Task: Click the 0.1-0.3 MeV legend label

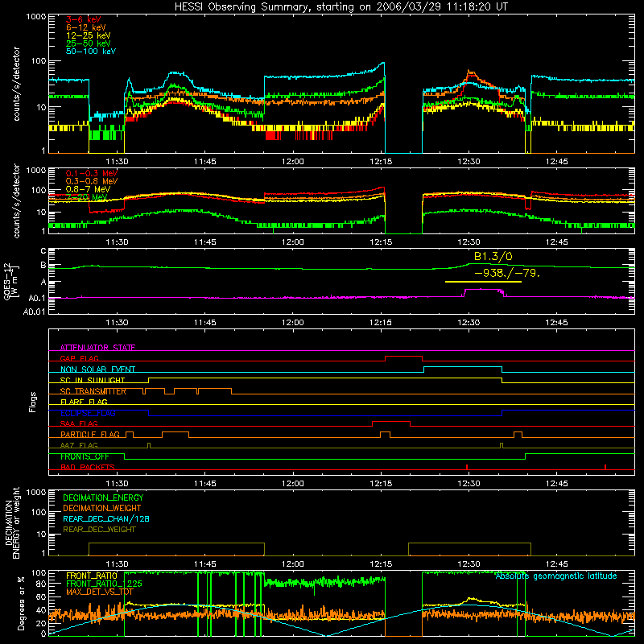Action: click(x=92, y=173)
